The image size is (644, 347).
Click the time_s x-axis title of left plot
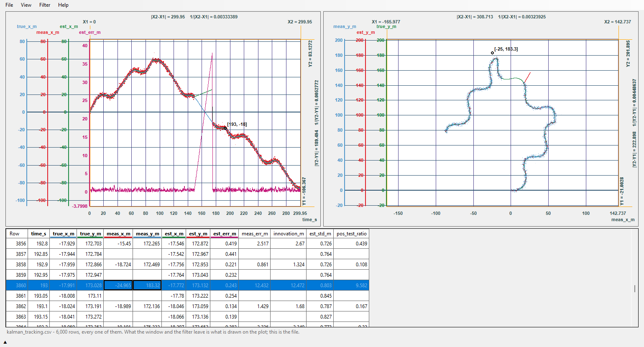click(x=309, y=219)
